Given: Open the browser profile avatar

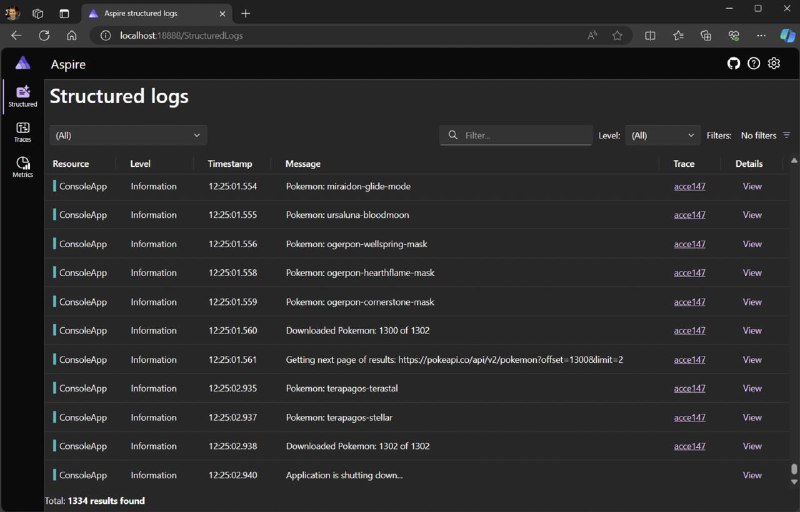Looking at the screenshot, I should click(x=12, y=14).
